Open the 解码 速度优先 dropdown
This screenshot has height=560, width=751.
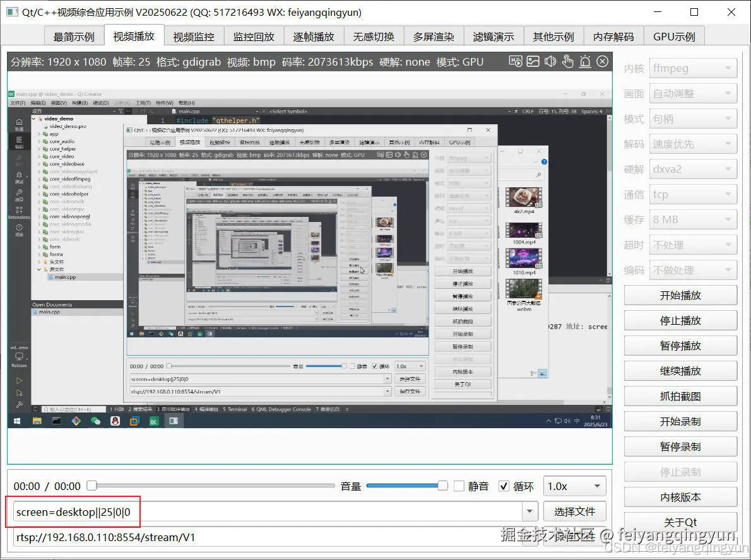click(693, 144)
